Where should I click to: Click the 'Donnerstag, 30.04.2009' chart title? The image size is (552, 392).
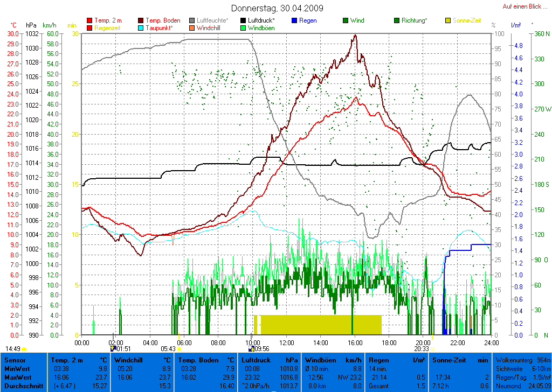[x=277, y=8]
